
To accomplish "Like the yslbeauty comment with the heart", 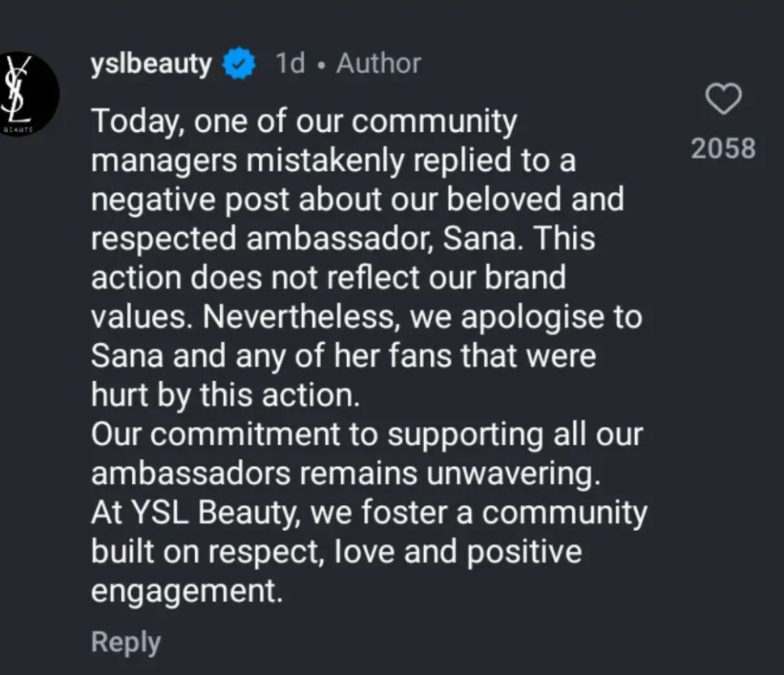I will click(723, 100).
